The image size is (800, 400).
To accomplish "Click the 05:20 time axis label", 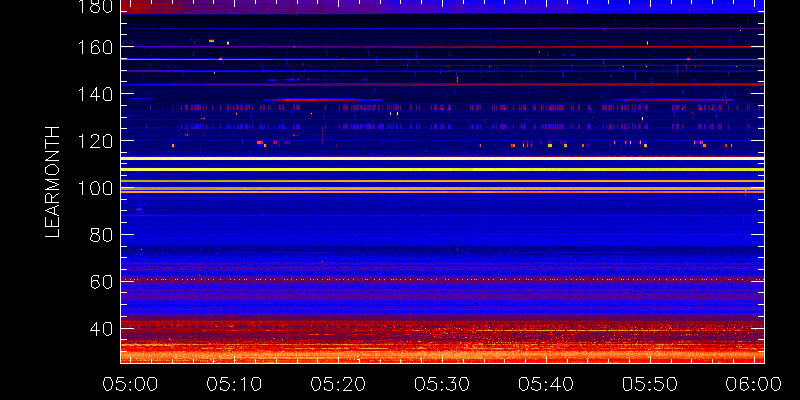I will (338, 384).
